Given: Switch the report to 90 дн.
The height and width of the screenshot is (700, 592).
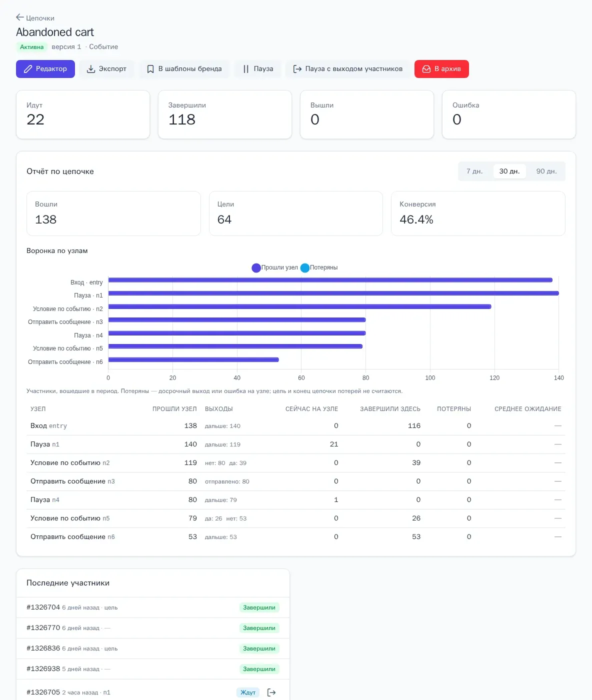Looking at the screenshot, I should [x=546, y=171].
